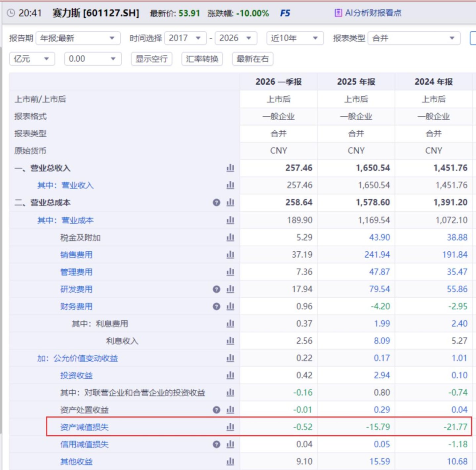Image resolution: width=476 pixels, height=470 pixels.
Task: Open chart icon for 其中：营业成本 row
Action: [x=230, y=220]
